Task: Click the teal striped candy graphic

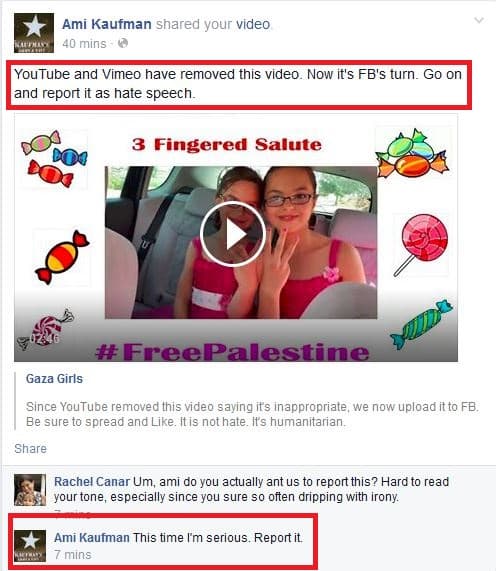Action: 421,324
